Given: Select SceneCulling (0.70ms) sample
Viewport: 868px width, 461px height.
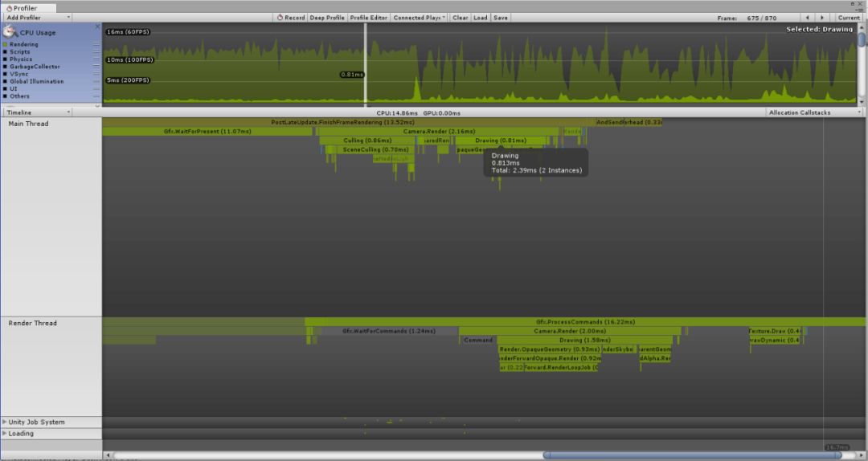Looking at the screenshot, I should (375, 150).
